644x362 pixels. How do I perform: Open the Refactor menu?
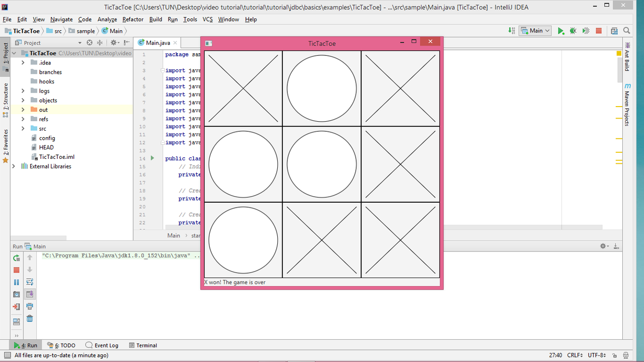[x=133, y=19]
